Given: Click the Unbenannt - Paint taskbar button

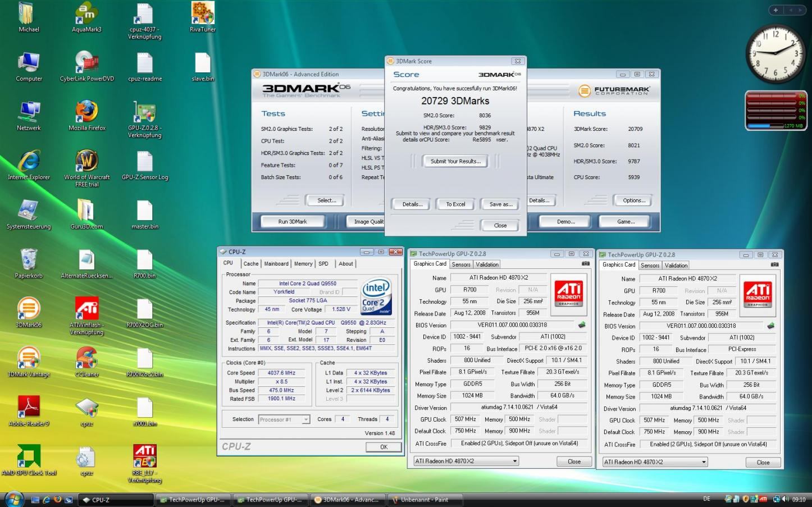Looking at the screenshot, I should coord(426,500).
